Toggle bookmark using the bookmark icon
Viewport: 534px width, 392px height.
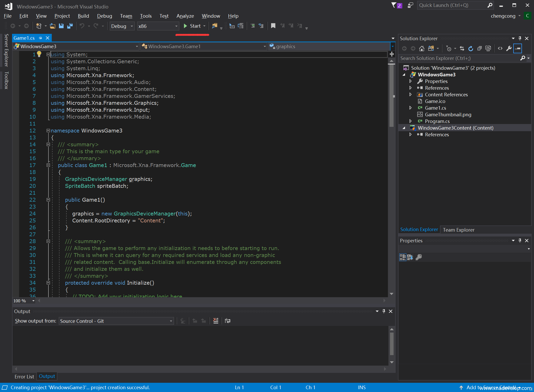[x=273, y=26]
